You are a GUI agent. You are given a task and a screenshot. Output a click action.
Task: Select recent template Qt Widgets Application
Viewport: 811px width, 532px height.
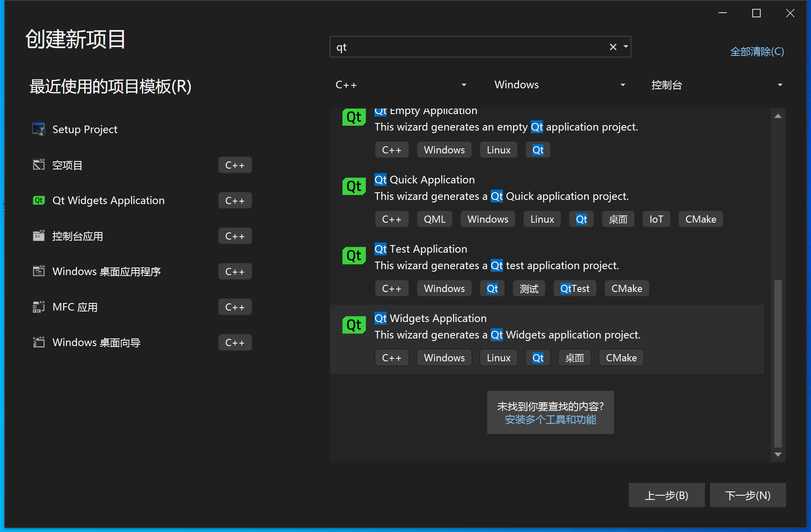[142, 200]
